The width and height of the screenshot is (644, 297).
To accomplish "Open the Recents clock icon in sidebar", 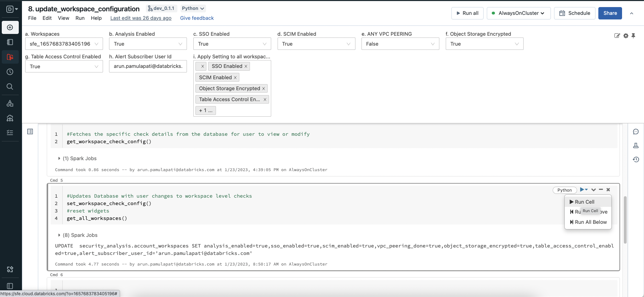I will 10,72.
